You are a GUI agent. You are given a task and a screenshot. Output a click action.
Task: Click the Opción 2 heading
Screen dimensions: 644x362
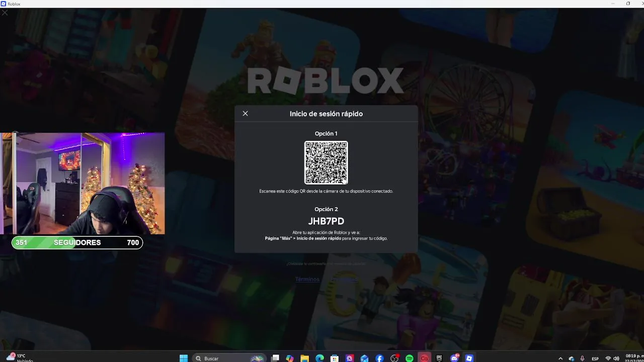click(x=326, y=209)
